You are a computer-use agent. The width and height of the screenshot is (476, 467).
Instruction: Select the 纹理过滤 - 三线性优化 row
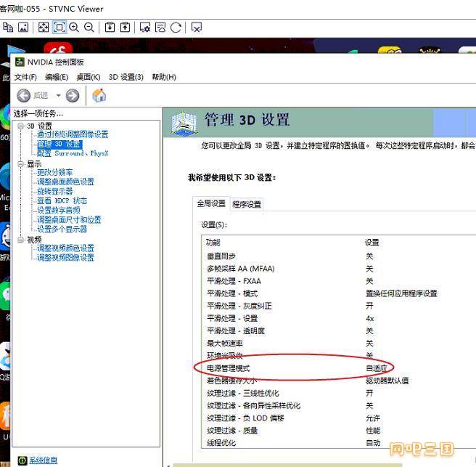[339, 393]
